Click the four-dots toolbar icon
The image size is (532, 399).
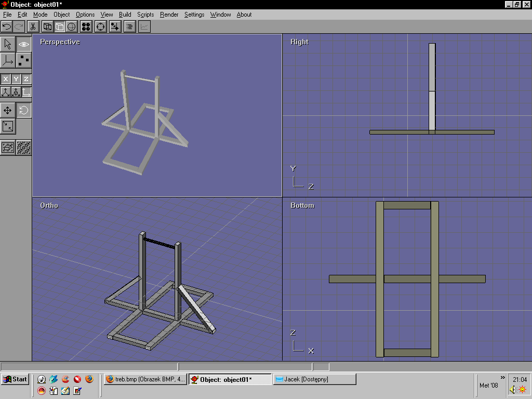click(86, 26)
